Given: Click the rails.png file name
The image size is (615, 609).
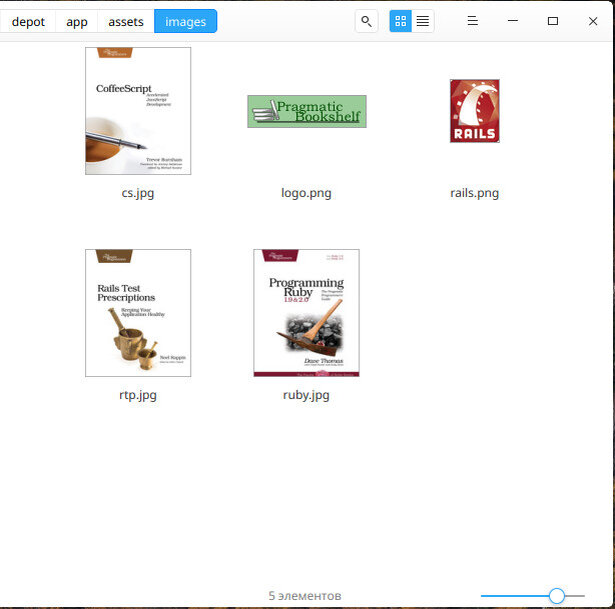Looking at the screenshot, I should [x=475, y=193].
